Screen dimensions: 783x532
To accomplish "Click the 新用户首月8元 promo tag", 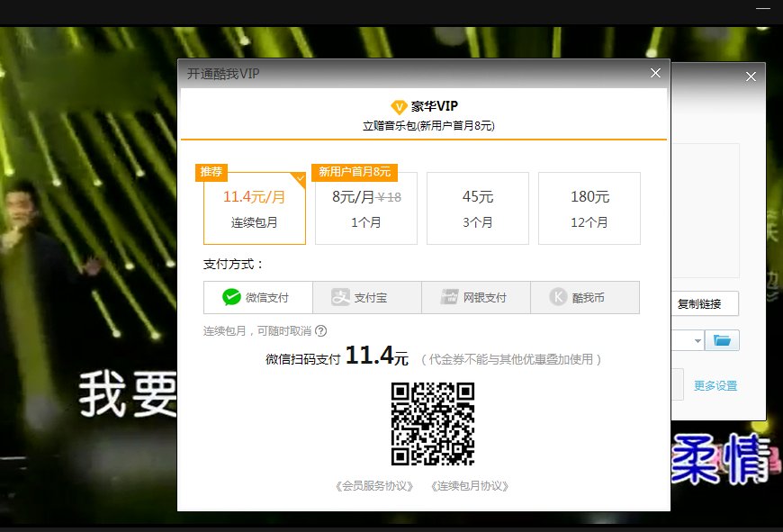I will [x=356, y=172].
